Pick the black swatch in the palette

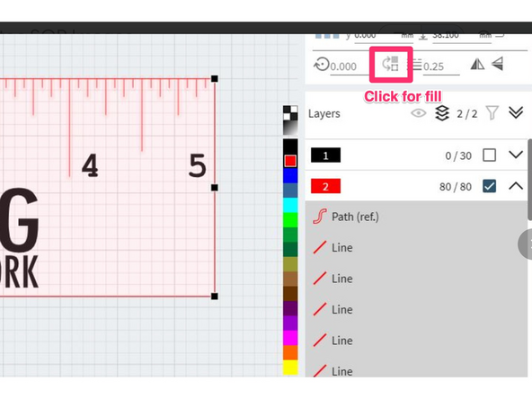[x=290, y=146]
